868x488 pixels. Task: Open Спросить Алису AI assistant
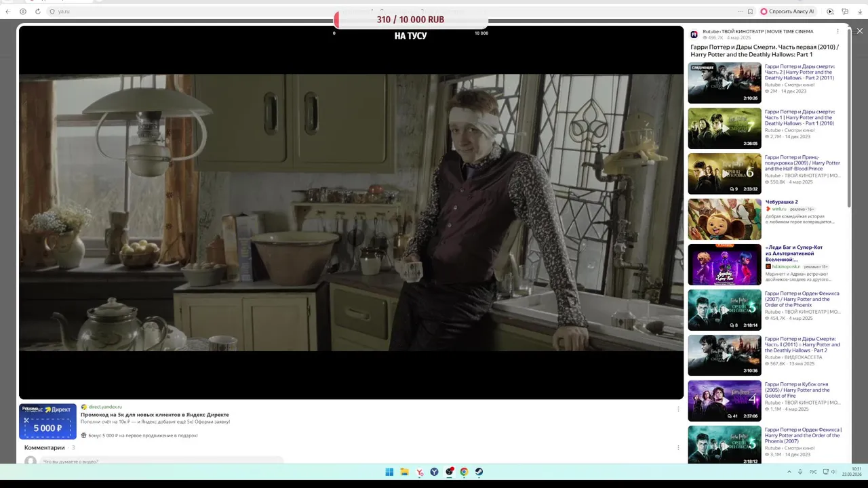[x=787, y=12]
